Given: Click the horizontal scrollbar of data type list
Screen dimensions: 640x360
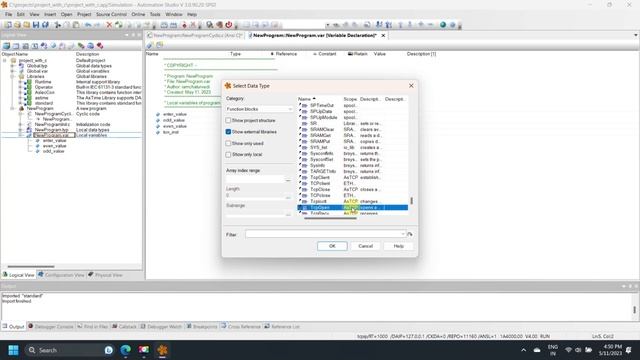Looking at the screenshot, I should 330,218.
